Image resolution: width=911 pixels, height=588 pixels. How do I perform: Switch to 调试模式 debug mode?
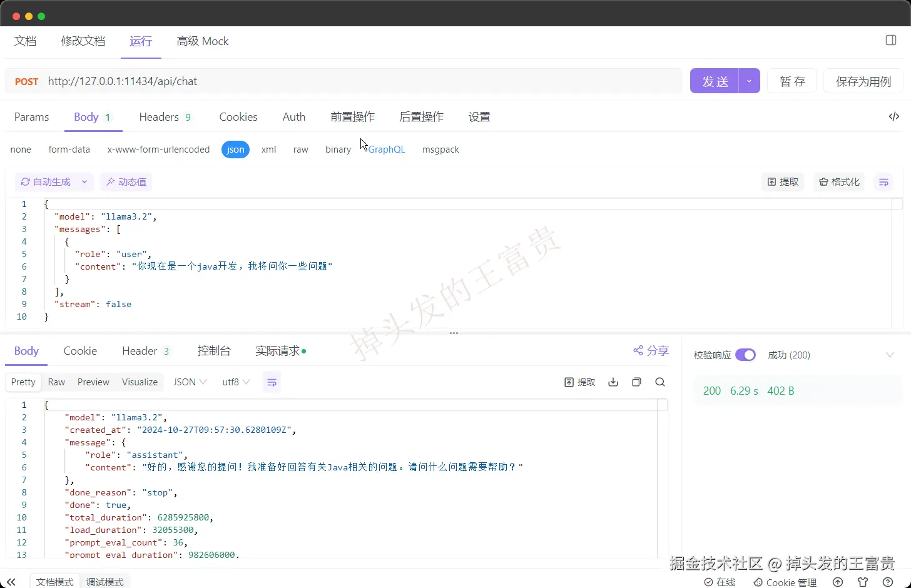pyautogui.click(x=104, y=582)
